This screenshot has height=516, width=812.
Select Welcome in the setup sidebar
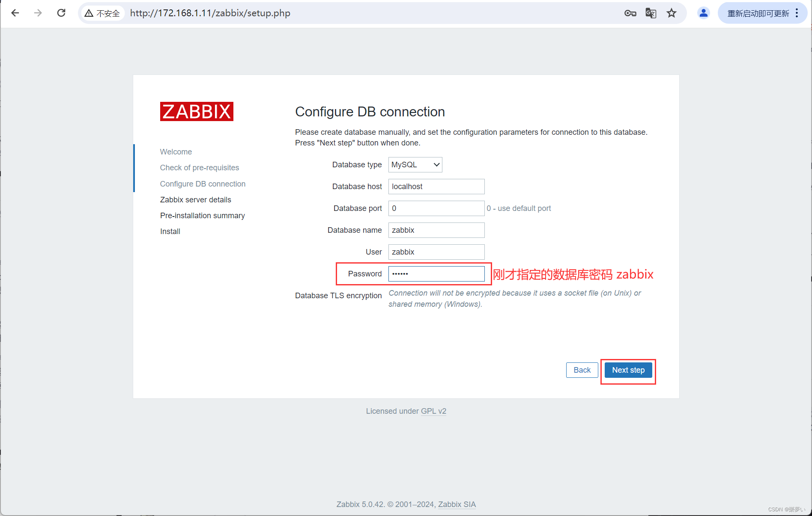[x=176, y=151]
